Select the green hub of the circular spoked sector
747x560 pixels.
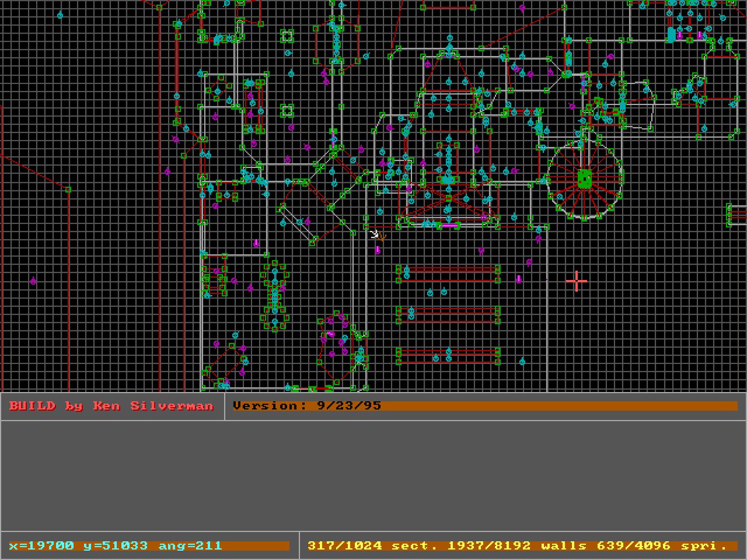click(x=584, y=179)
